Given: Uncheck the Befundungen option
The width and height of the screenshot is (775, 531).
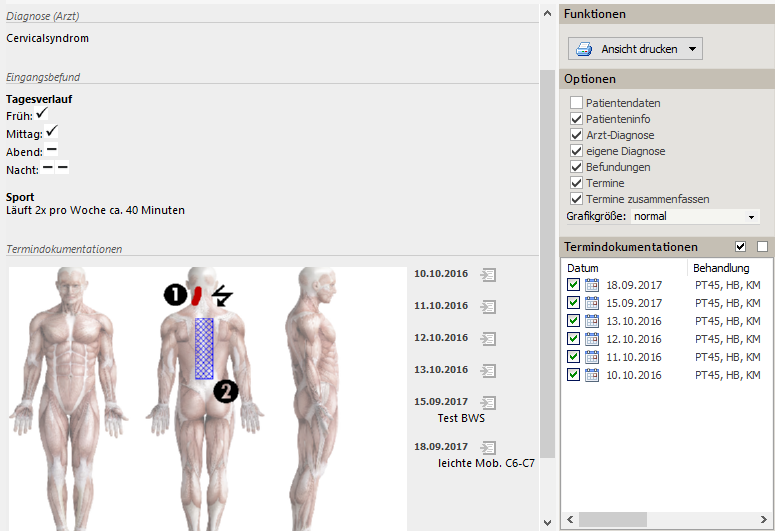Looking at the screenshot, I should tap(576, 167).
